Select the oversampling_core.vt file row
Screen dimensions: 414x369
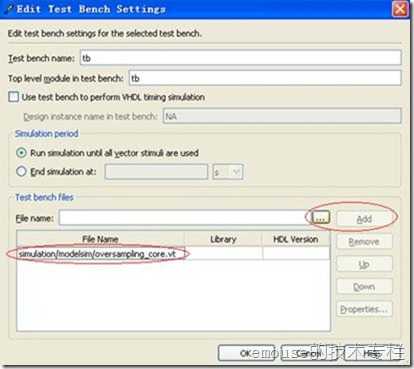point(173,254)
